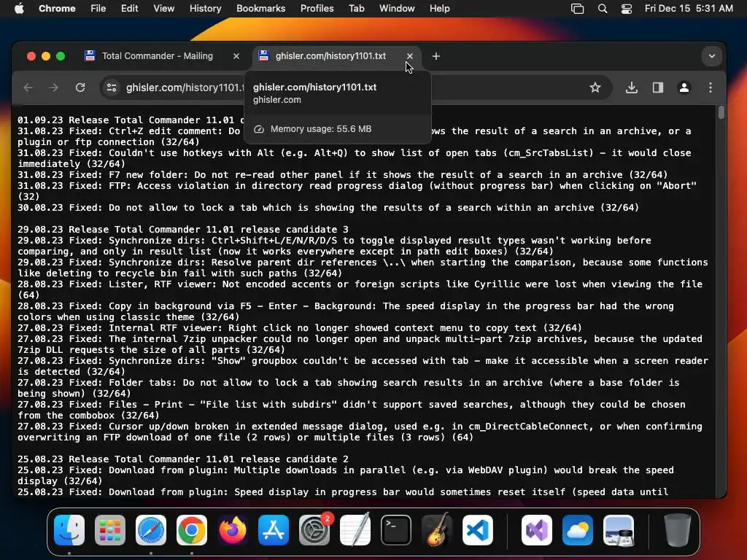
Task: Open a new tab with plus button
Action: [x=436, y=56]
